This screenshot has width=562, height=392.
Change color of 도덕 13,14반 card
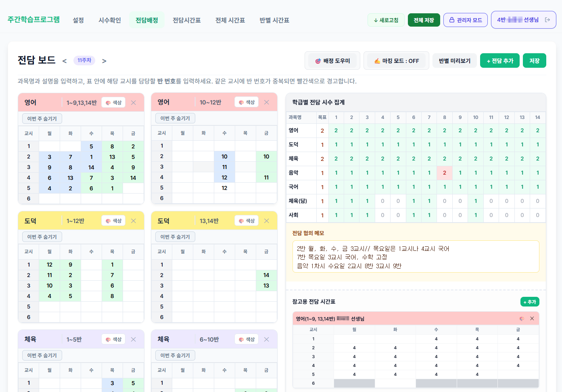pyautogui.click(x=247, y=221)
